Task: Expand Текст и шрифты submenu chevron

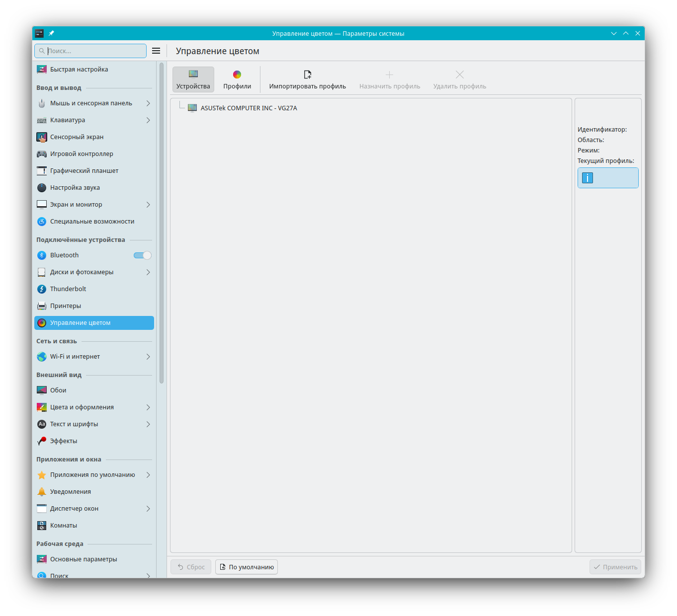Action: pos(148,424)
